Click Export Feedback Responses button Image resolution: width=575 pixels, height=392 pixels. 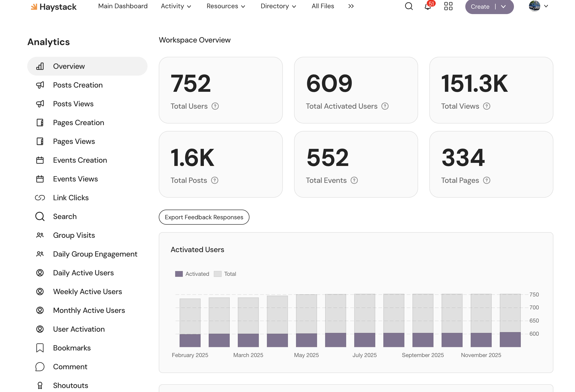(204, 217)
